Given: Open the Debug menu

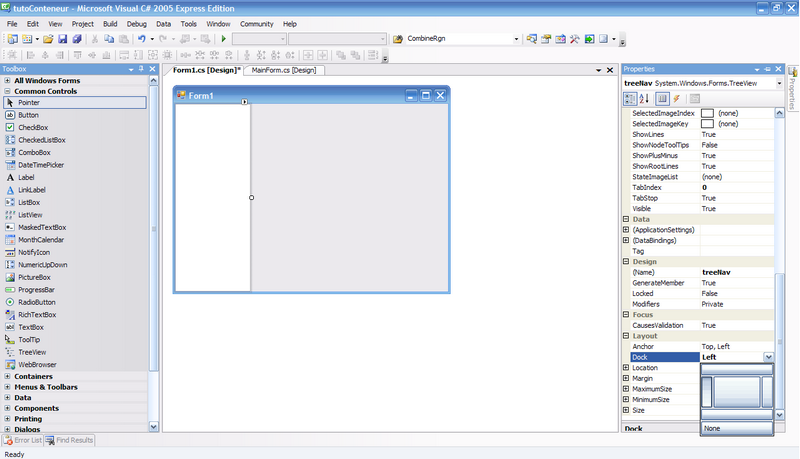Looking at the screenshot, I should [136, 23].
